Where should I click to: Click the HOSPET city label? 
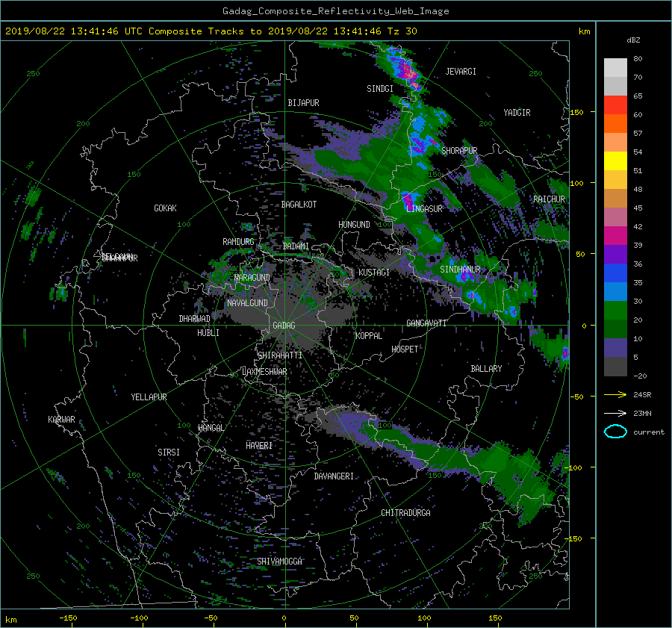tap(405, 349)
